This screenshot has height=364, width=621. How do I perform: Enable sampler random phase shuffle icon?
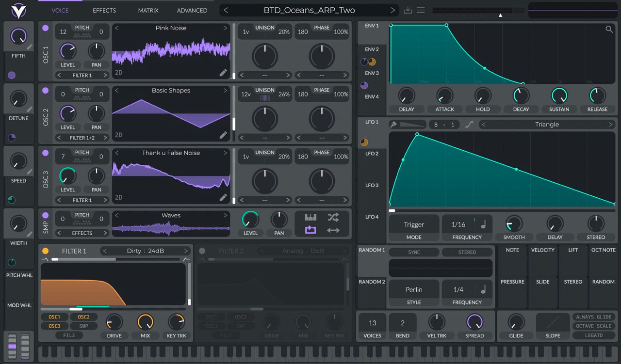point(333,217)
